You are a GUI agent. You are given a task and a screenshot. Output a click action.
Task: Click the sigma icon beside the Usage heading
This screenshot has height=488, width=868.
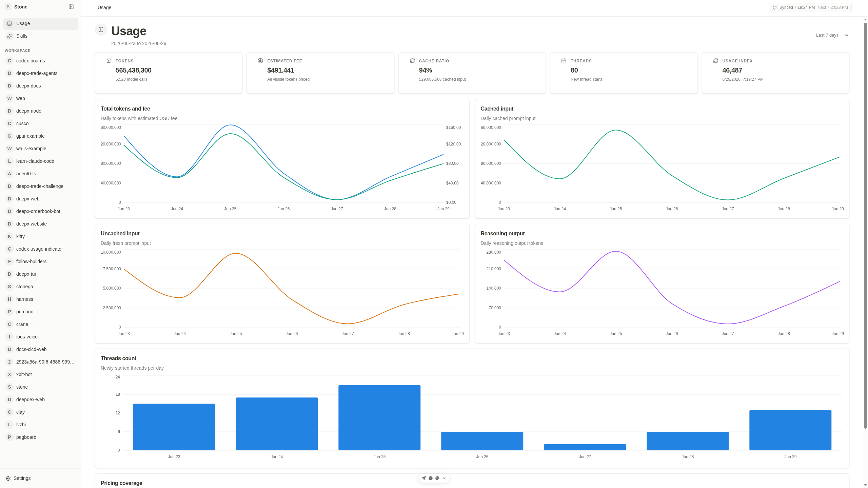pos(101,30)
